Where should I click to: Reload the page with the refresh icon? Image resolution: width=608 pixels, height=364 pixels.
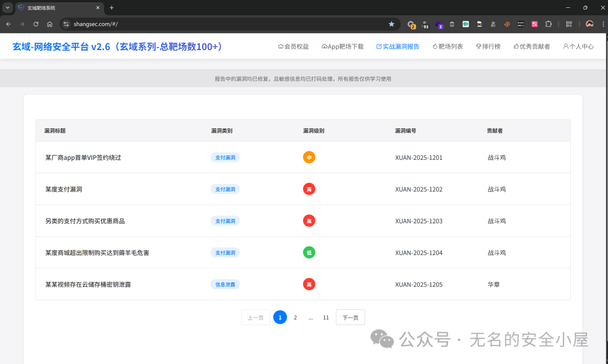35,24
